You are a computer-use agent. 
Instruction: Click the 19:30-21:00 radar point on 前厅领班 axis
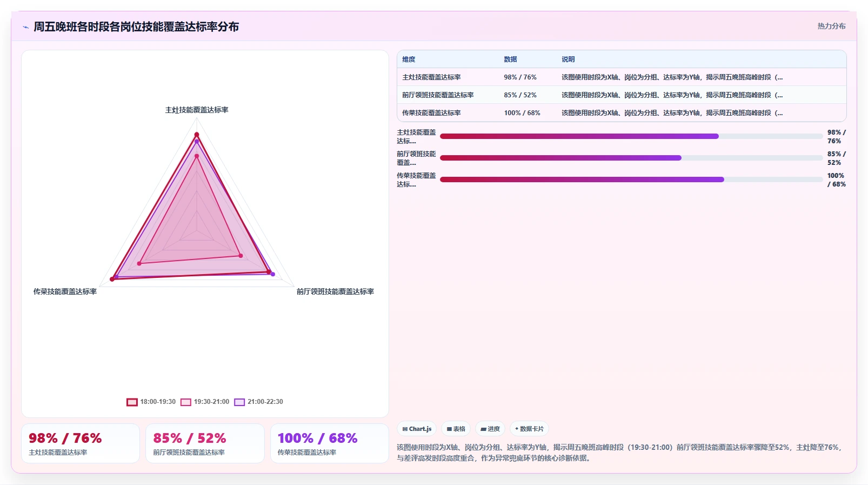click(241, 256)
